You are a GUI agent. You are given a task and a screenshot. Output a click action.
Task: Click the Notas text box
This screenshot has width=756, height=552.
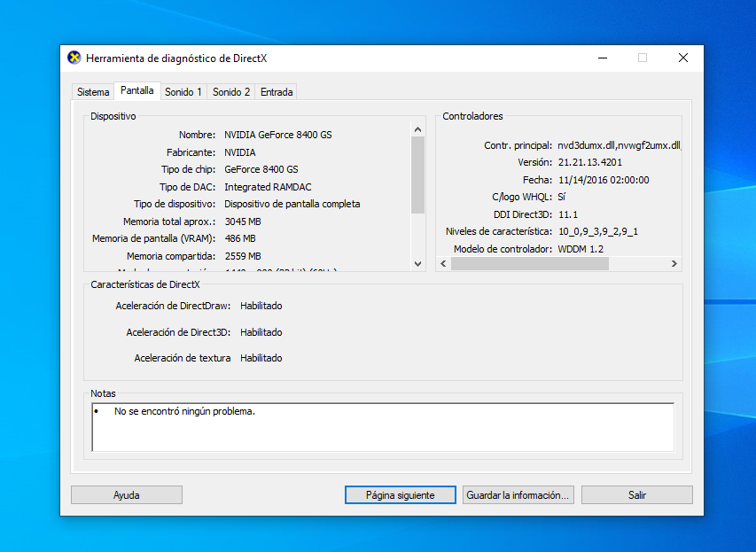click(x=383, y=428)
